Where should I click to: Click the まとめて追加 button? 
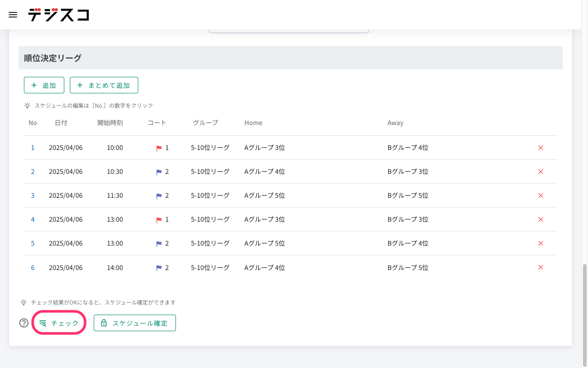(104, 85)
